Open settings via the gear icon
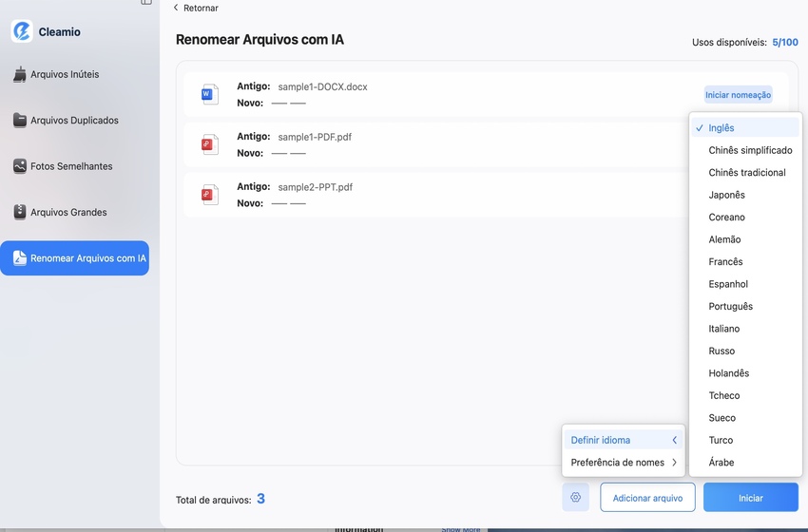Screen dimensions: 808x532 (576, 498)
